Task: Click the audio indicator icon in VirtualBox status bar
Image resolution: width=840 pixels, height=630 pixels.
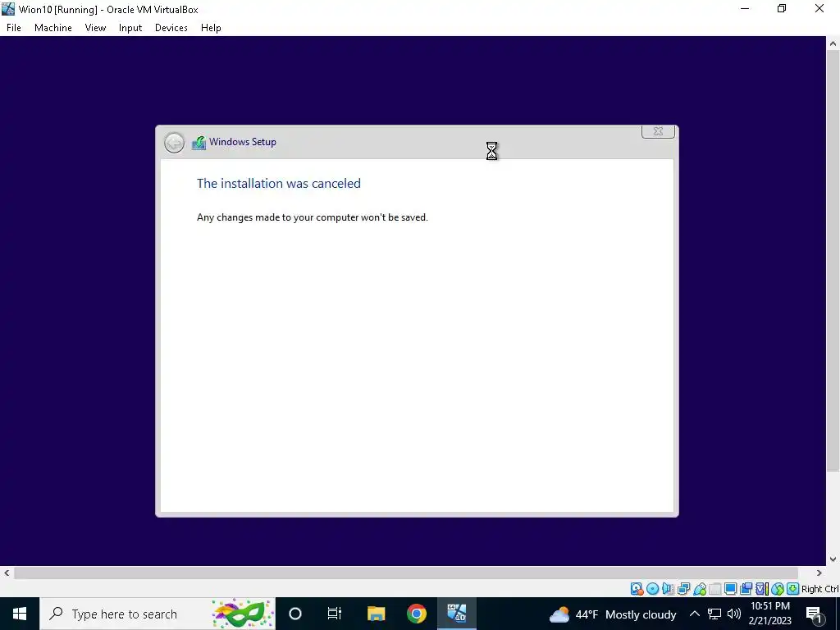Action: pyautogui.click(x=668, y=589)
